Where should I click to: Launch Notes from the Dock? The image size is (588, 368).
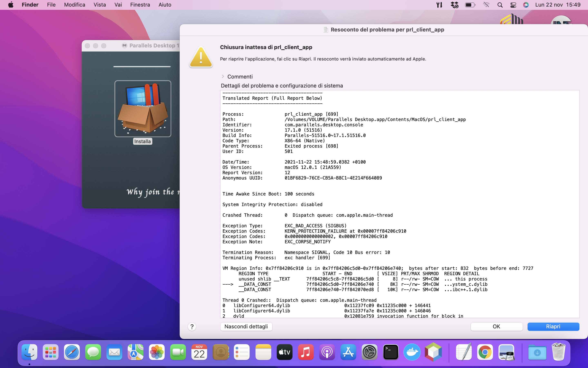(x=263, y=352)
